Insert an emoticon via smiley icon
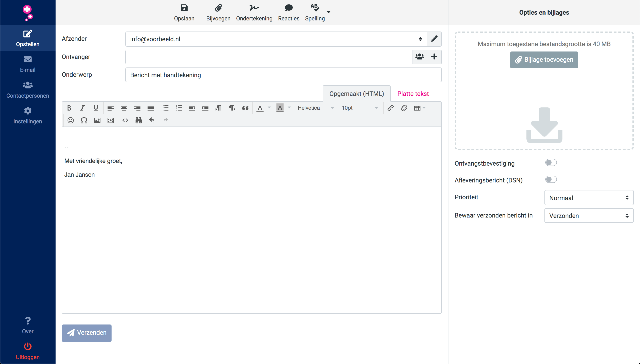This screenshot has width=640, height=364. [71, 120]
